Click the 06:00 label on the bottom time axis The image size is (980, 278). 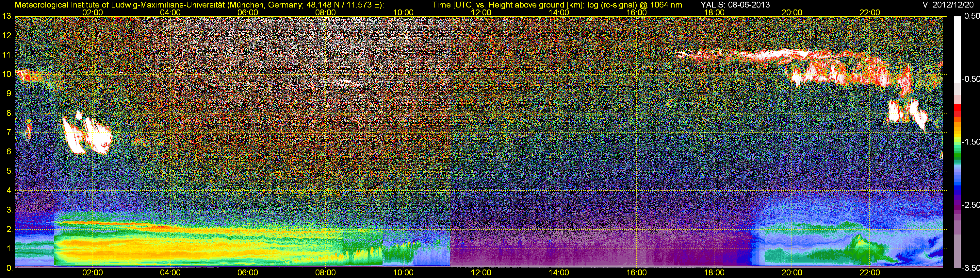point(248,273)
